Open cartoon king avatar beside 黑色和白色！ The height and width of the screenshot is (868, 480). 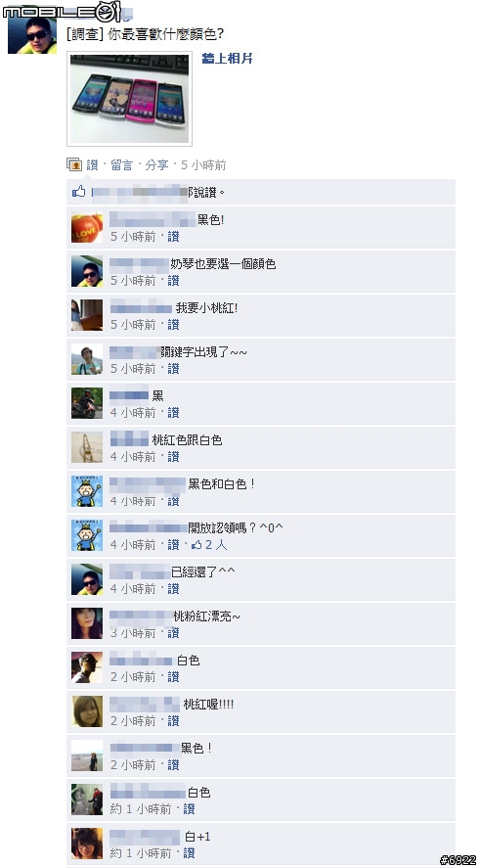point(87,491)
